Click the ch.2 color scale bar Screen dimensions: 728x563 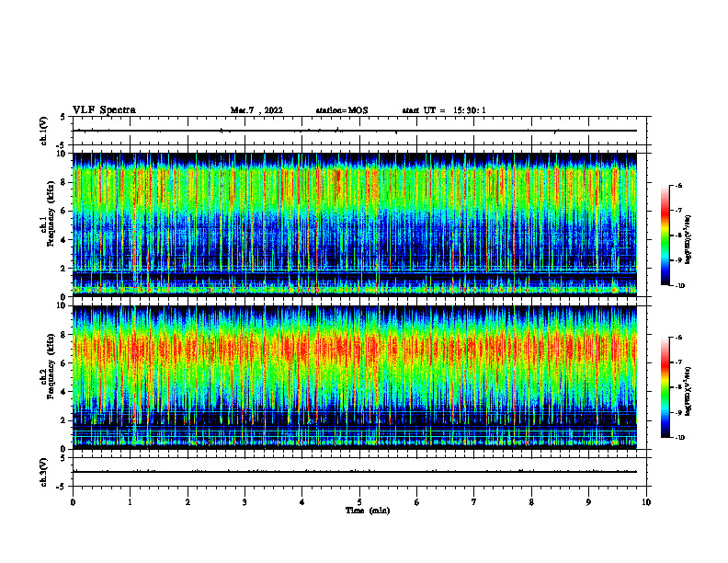point(665,387)
